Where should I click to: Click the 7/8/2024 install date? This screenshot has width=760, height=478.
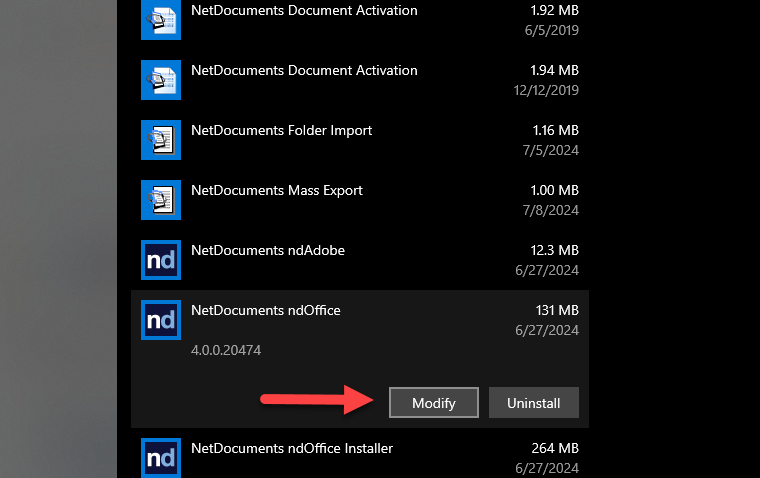551,210
